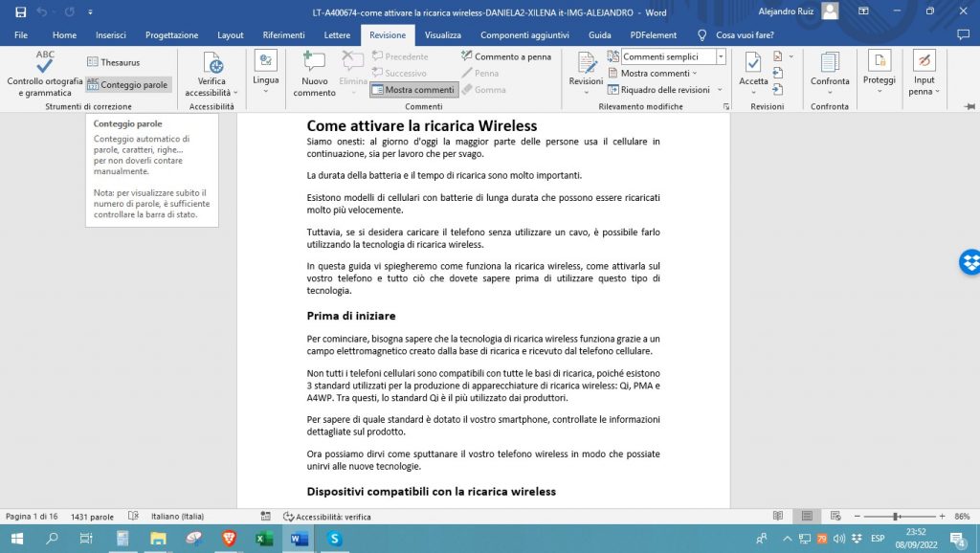
Task: Open the Proteggi tool
Action: (879, 72)
